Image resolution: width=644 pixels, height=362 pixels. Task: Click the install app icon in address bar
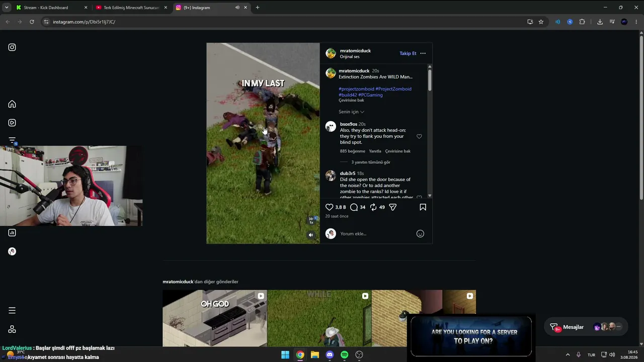pos(530,22)
